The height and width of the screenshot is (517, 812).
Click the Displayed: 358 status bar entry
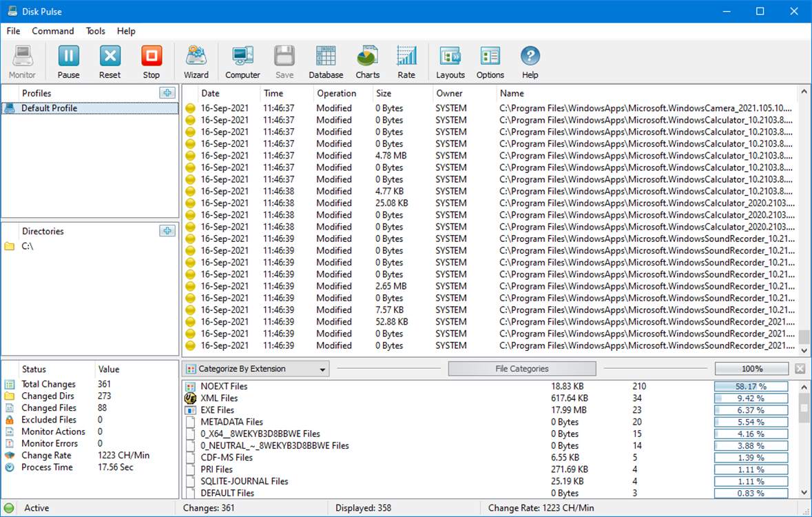(364, 508)
